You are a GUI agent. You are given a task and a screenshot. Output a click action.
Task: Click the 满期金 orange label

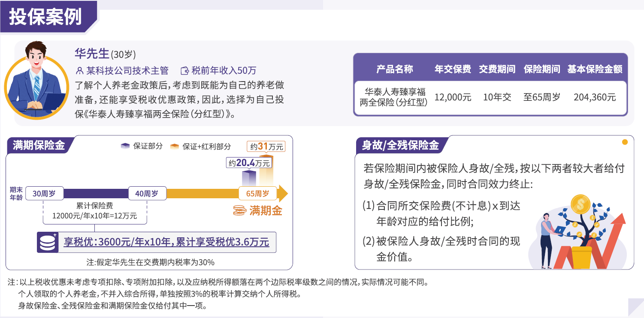click(266, 211)
